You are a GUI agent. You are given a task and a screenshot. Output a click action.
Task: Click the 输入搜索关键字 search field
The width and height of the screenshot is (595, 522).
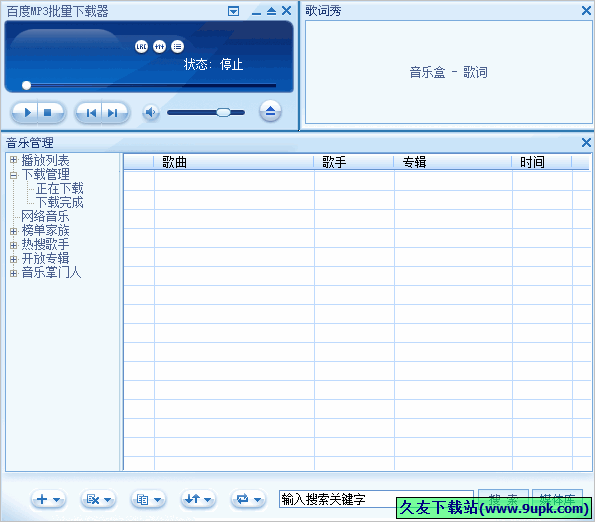[x=376, y=499]
